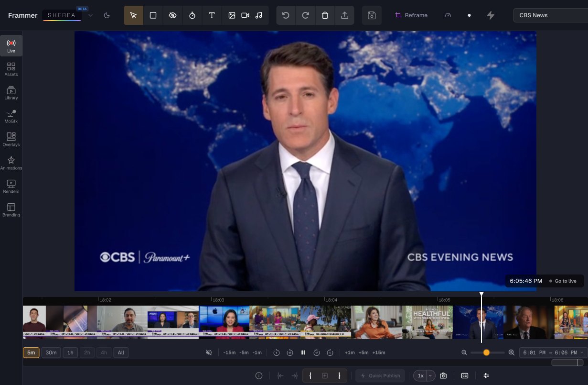588x385 pixels.
Task: Zoom in the timeline with plus magnifier
Action: pos(511,352)
